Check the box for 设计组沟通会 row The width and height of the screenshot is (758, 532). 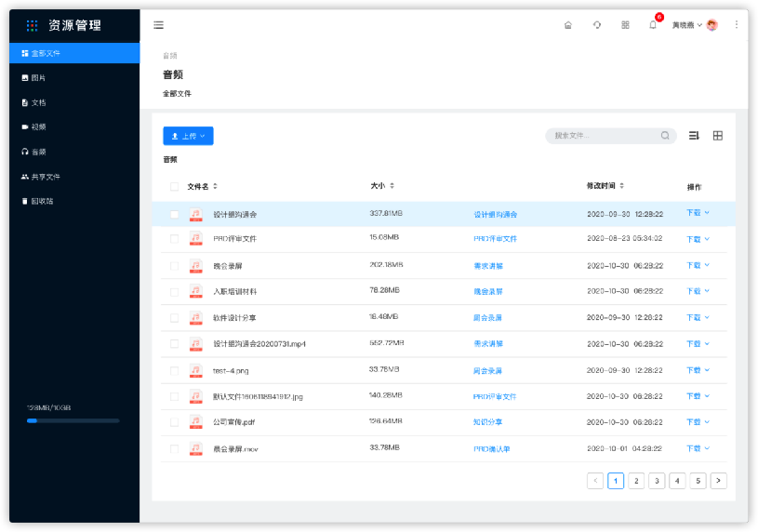pyautogui.click(x=175, y=214)
